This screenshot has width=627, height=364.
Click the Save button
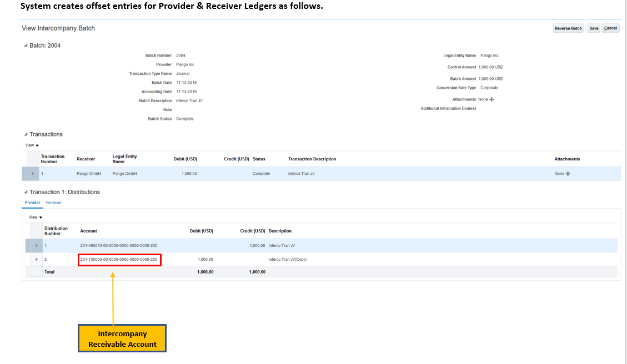point(594,28)
